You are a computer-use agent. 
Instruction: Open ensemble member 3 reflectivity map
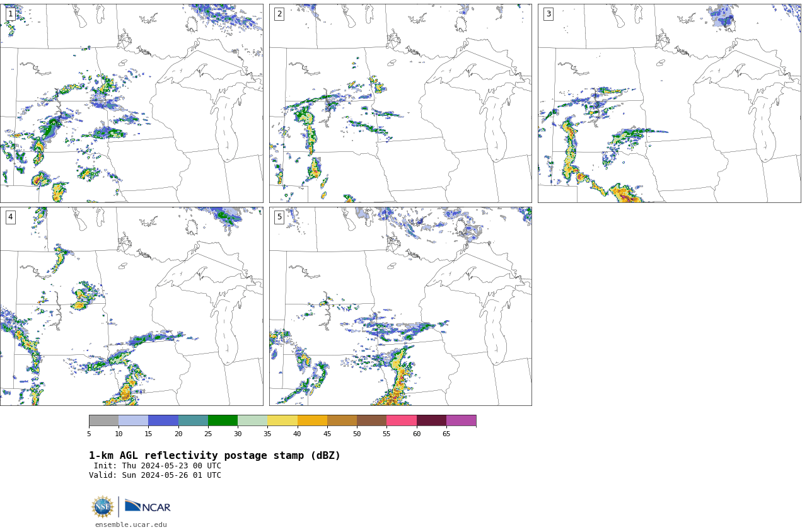pos(669,103)
